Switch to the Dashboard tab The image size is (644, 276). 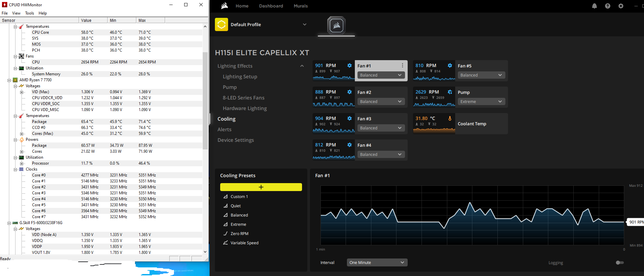click(271, 6)
